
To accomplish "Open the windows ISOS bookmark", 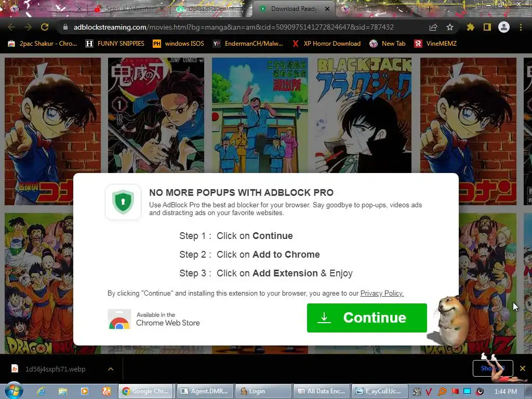I will click(179, 44).
